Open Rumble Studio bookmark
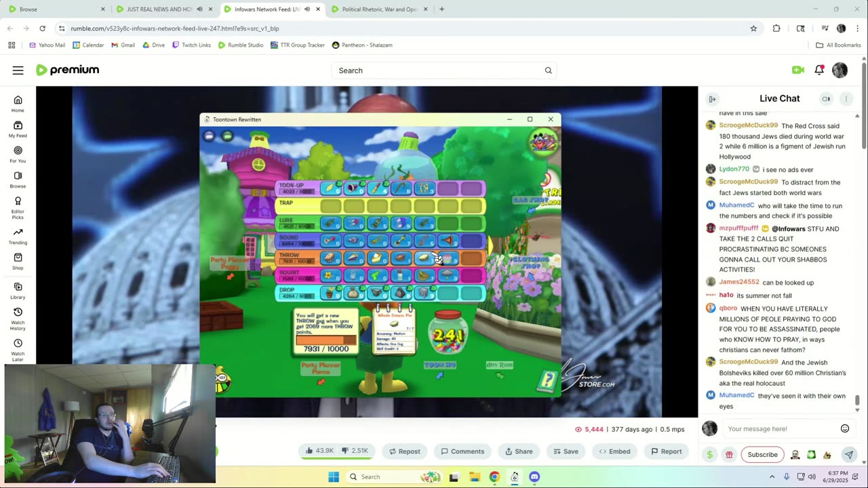 point(241,45)
